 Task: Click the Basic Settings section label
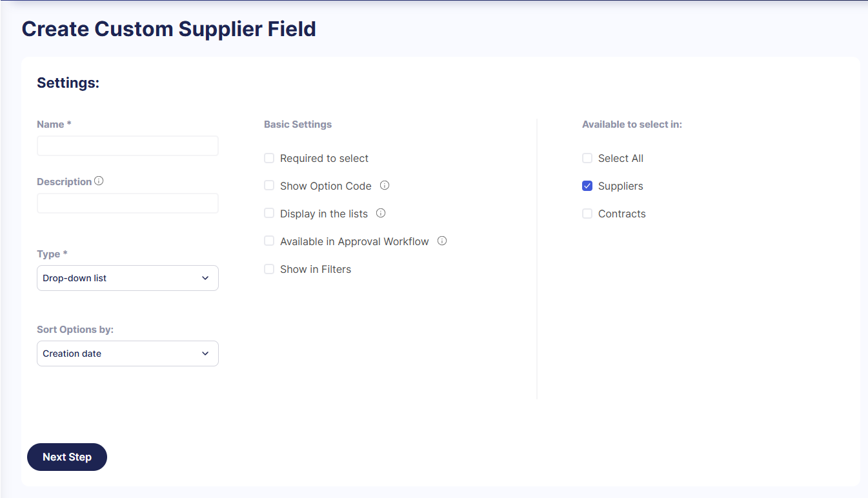[x=298, y=124]
